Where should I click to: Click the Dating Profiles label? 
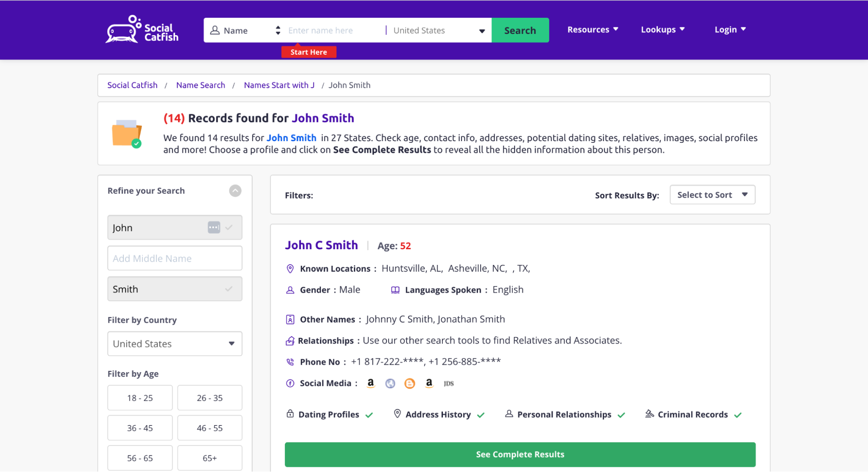click(329, 415)
